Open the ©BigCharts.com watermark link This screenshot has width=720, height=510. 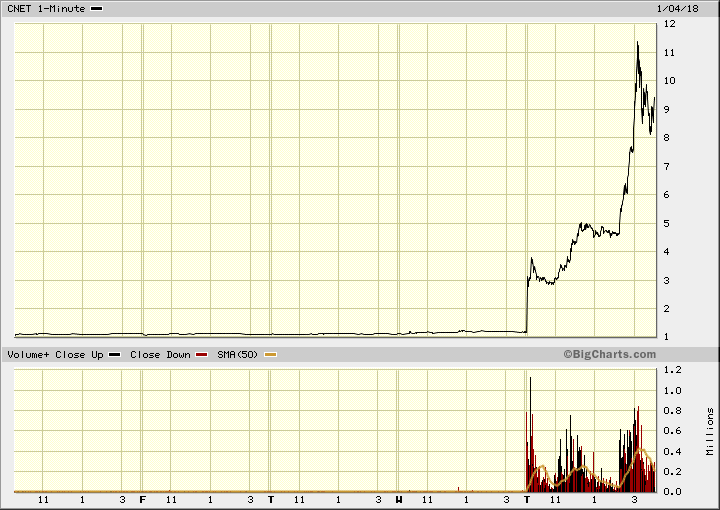[609, 354]
